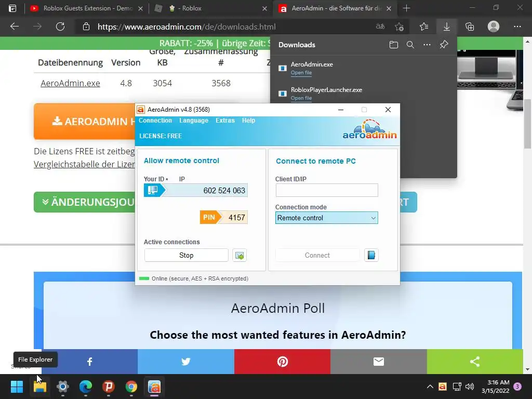Click the AeroAdmin title bar app icon
This screenshot has height=399, width=532.
pos(140,110)
